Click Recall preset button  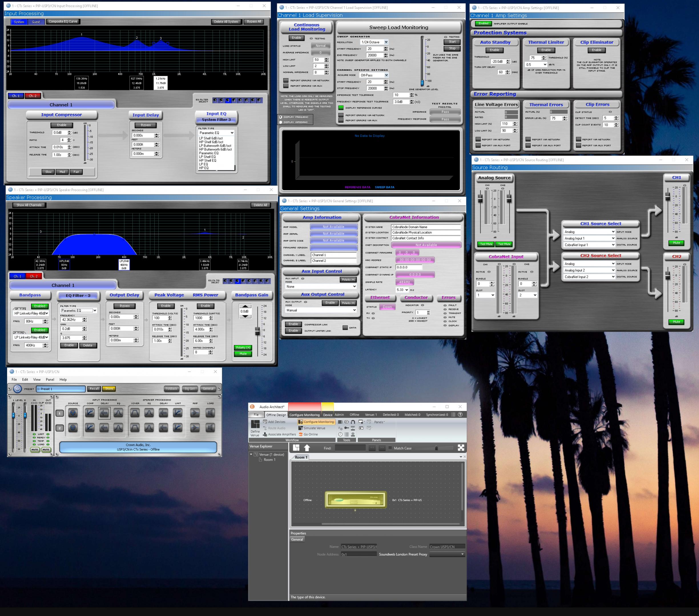click(94, 389)
